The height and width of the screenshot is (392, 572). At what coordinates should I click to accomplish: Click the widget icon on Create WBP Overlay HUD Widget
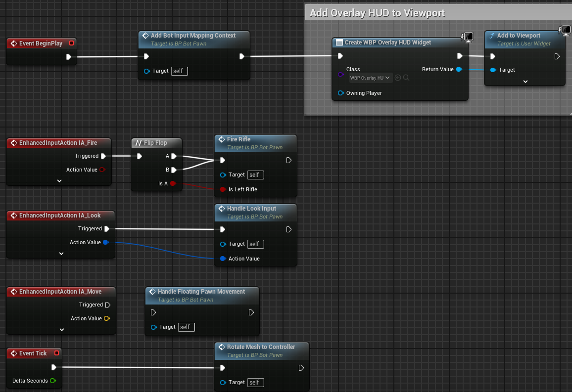339,43
